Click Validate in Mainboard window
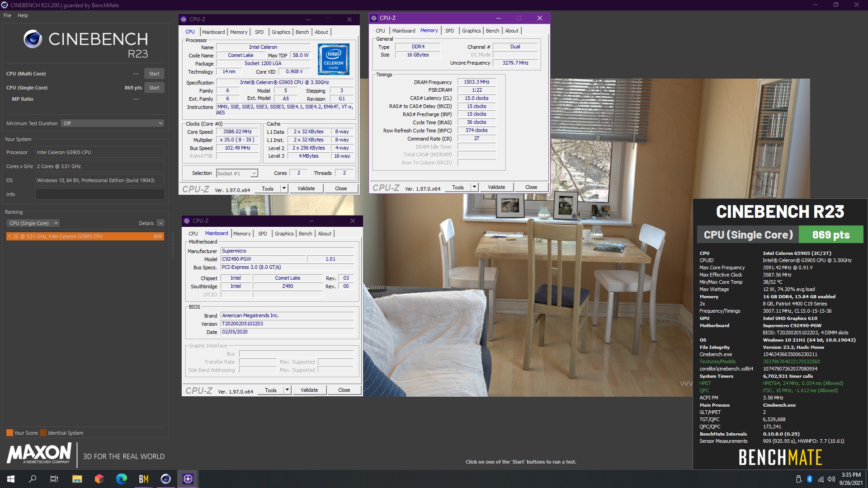This screenshot has height=488, width=868. click(x=309, y=390)
